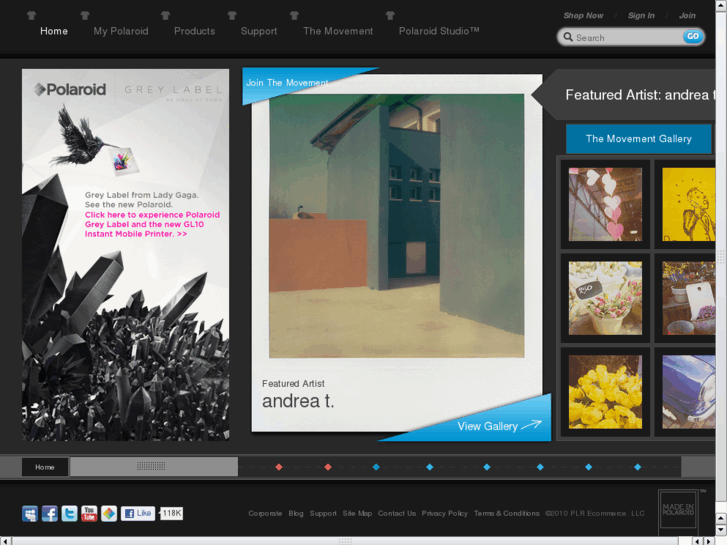Open The Movement Gallery button

click(638, 139)
